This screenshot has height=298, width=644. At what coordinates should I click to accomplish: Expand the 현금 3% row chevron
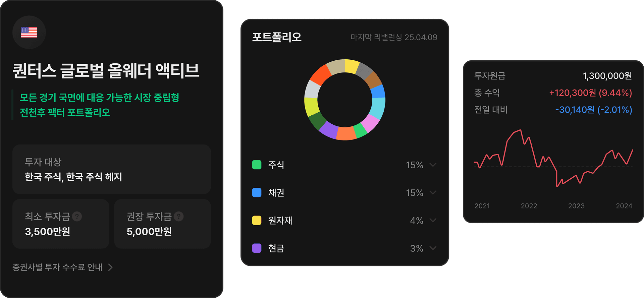[x=433, y=248]
